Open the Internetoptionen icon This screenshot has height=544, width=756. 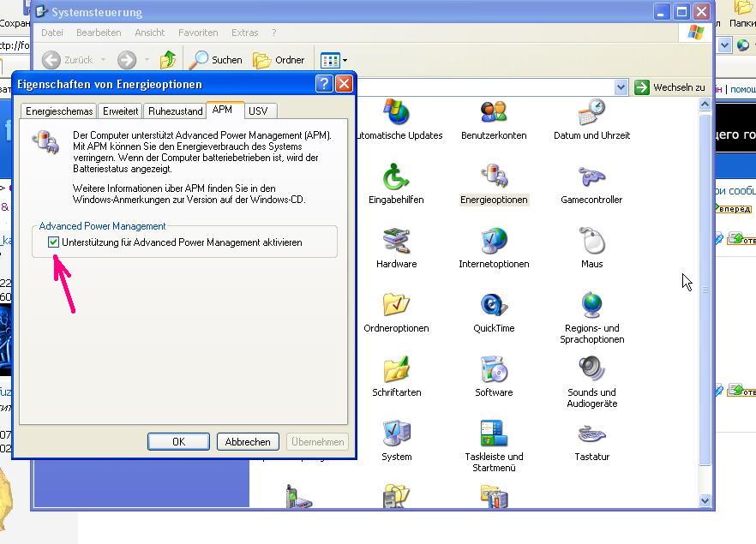pos(494,242)
